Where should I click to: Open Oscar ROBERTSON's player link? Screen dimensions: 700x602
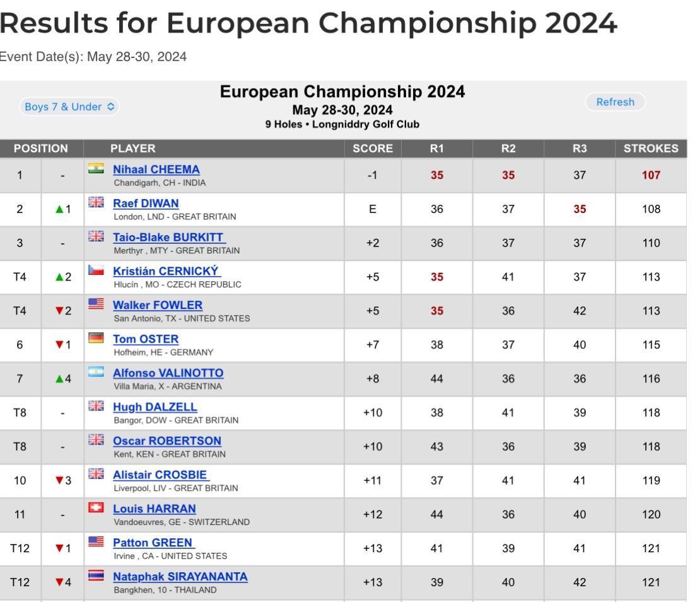[x=167, y=441]
